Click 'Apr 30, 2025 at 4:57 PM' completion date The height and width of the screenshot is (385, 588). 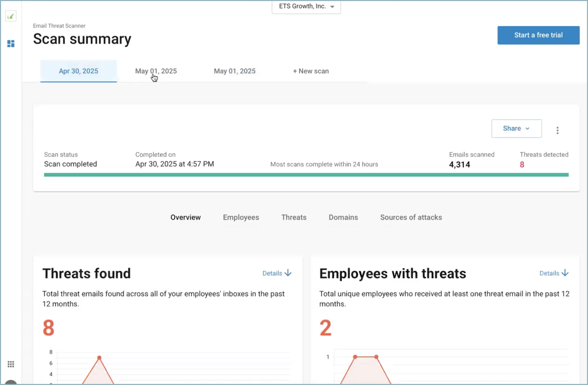tap(174, 164)
